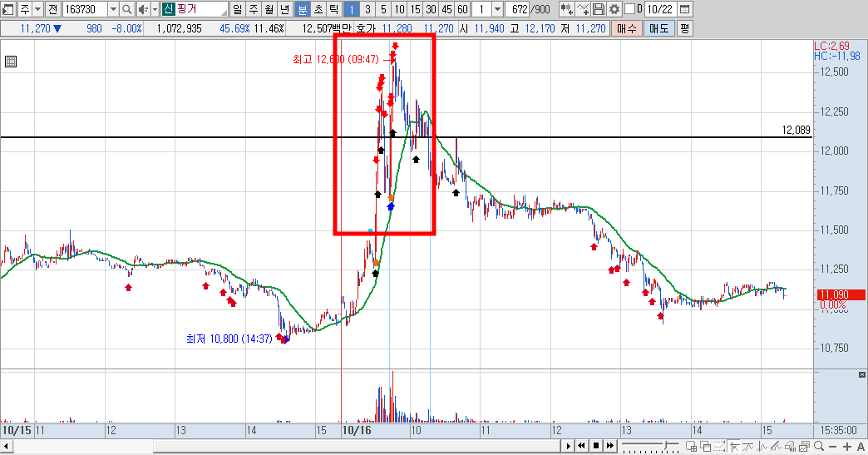Click the fast-forward playback button

click(610, 446)
